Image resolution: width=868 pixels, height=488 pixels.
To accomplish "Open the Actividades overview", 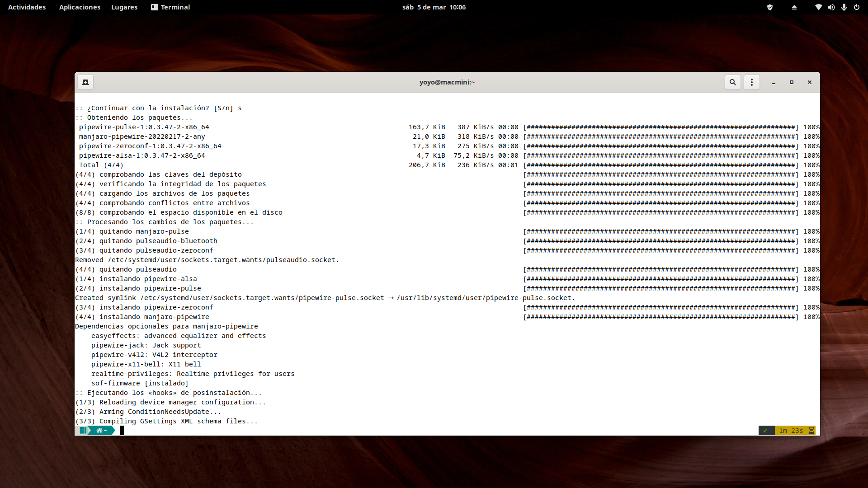I will tap(27, 7).
